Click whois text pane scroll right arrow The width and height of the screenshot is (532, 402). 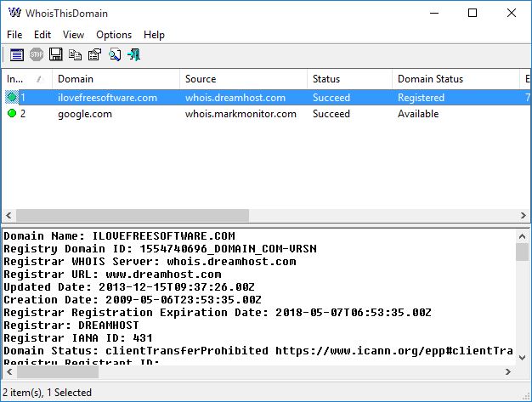click(508, 371)
